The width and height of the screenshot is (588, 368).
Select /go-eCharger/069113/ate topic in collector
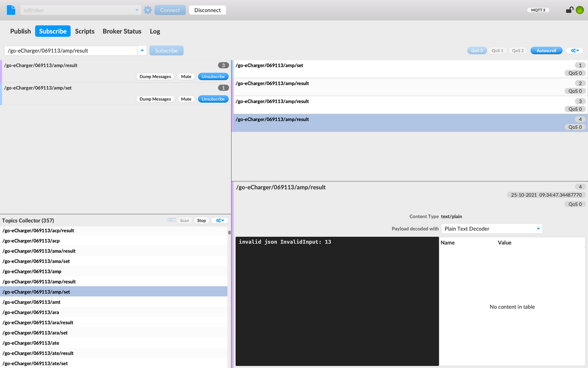tap(114, 343)
